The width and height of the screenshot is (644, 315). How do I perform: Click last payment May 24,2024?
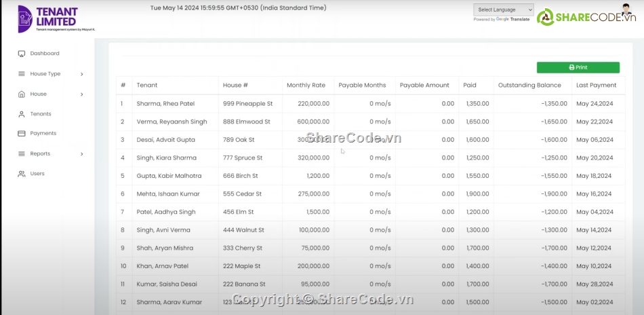[x=595, y=104]
